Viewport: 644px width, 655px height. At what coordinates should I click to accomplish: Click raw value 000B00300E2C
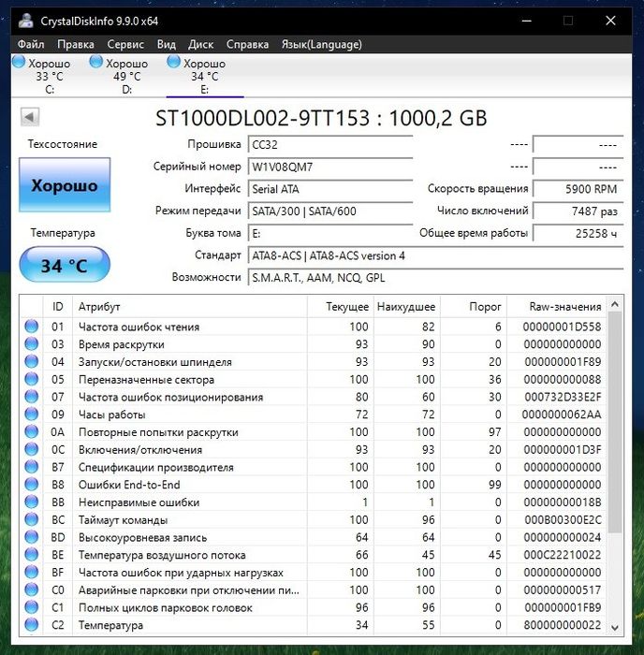click(x=563, y=519)
